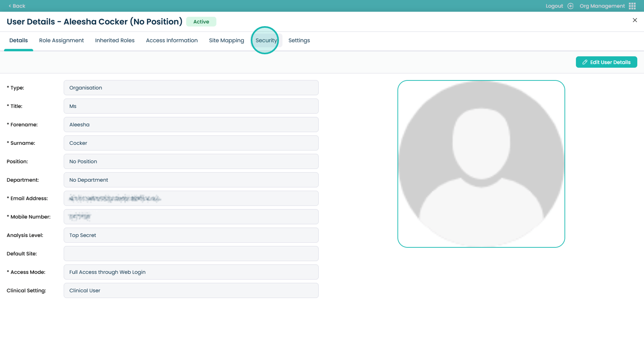Click the Analysis Level field
This screenshot has width=644, height=362.
[x=191, y=235]
